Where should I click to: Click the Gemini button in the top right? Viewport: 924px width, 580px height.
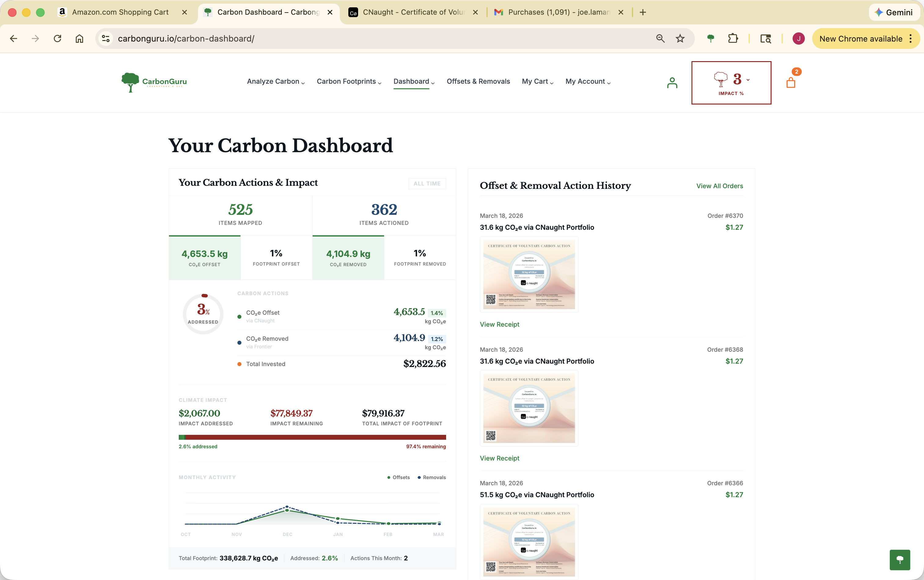(x=894, y=12)
